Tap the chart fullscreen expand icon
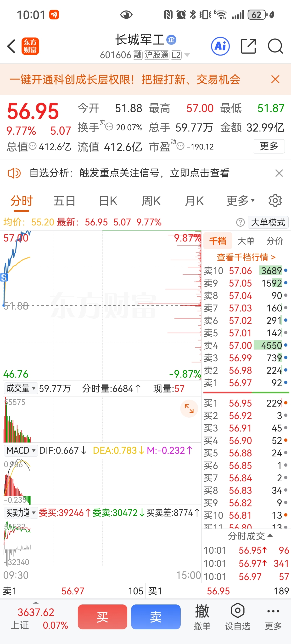Viewport: 291px width, 644px height. (x=189, y=409)
